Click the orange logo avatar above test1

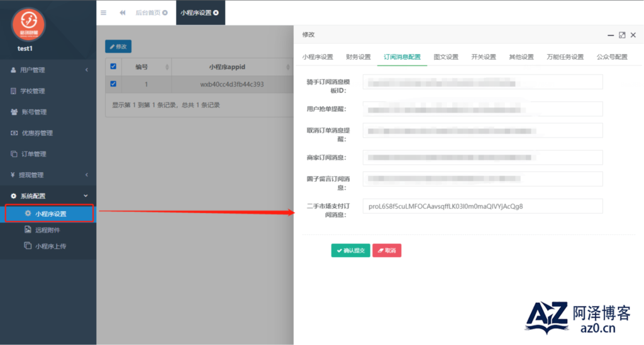[28, 25]
